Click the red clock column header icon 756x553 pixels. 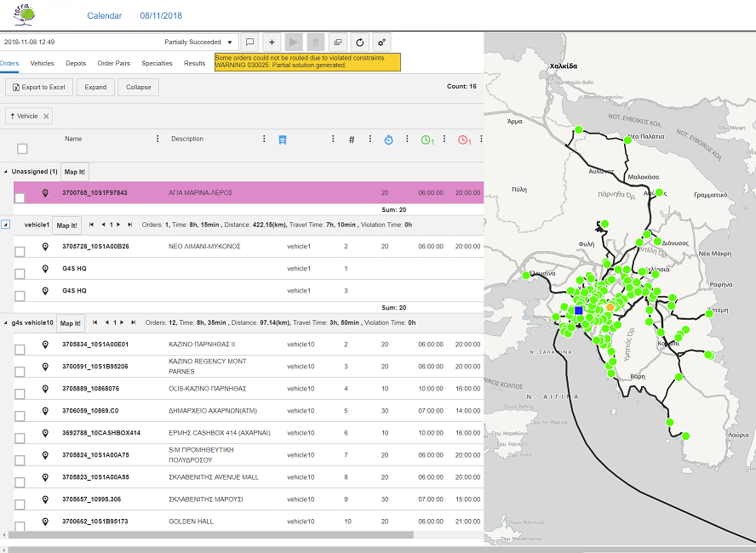pyautogui.click(x=464, y=140)
